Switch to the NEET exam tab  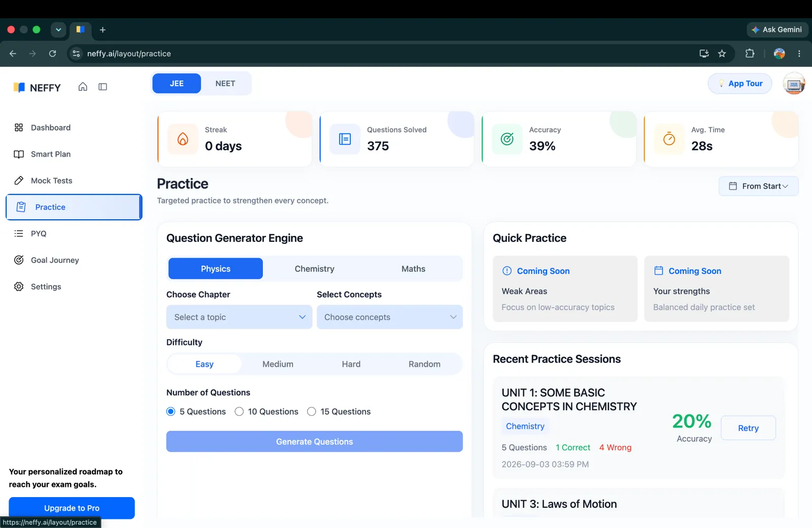225,84
